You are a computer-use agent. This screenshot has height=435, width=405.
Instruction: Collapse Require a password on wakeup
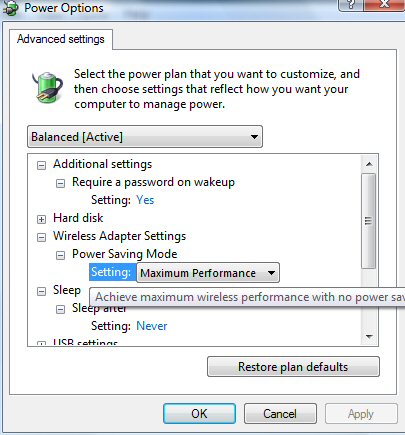point(60,183)
